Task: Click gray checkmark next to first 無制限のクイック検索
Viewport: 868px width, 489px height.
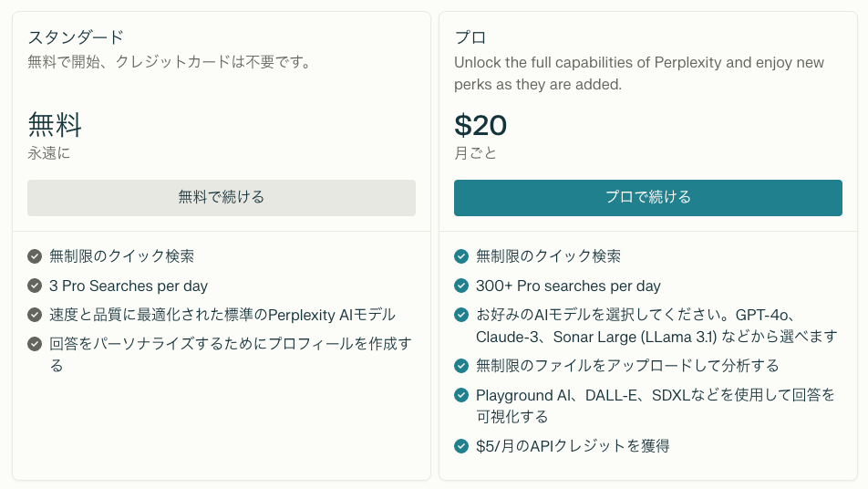Action: (35, 256)
